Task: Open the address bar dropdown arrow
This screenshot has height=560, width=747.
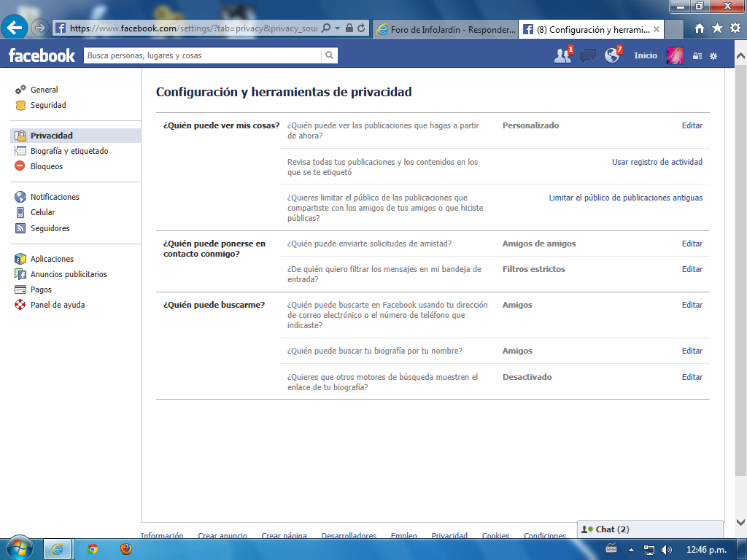Action: [x=337, y=28]
